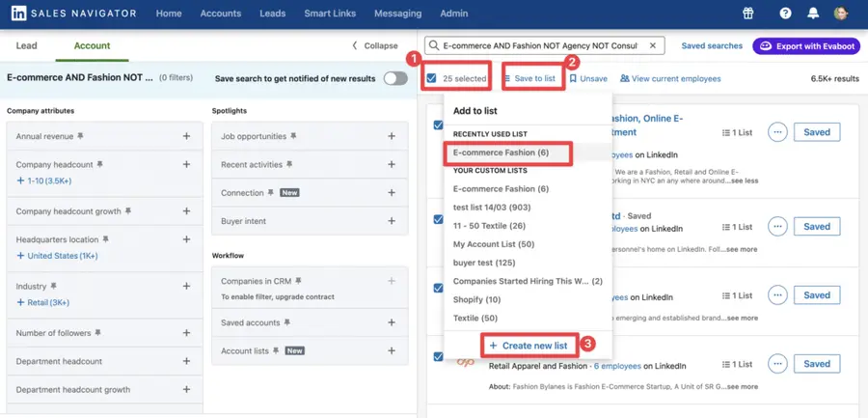The height and width of the screenshot is (418, 868).
Task: Clear the search box with the X icon
Action: pyautogui.click(x=653, y=45)
